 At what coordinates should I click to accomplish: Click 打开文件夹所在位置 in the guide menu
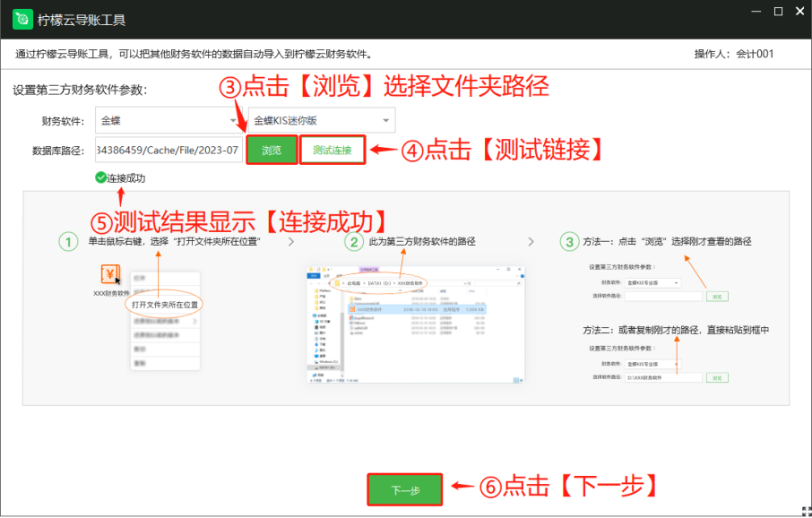click(x=165, y=305)
